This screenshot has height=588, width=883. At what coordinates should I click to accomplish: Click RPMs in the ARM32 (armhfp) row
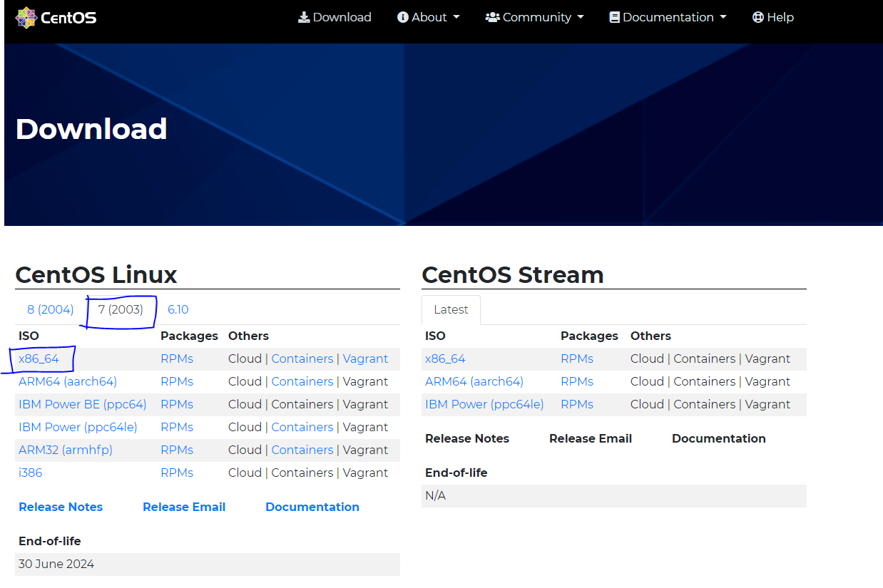(x=177, y=450)
